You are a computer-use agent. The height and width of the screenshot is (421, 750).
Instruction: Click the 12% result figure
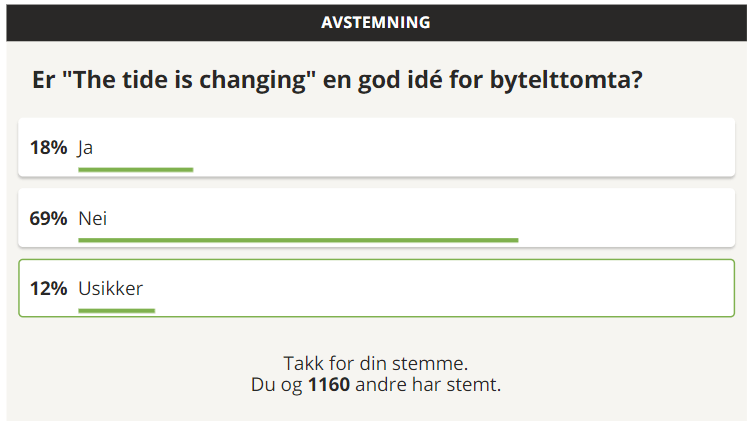[48, 288]
